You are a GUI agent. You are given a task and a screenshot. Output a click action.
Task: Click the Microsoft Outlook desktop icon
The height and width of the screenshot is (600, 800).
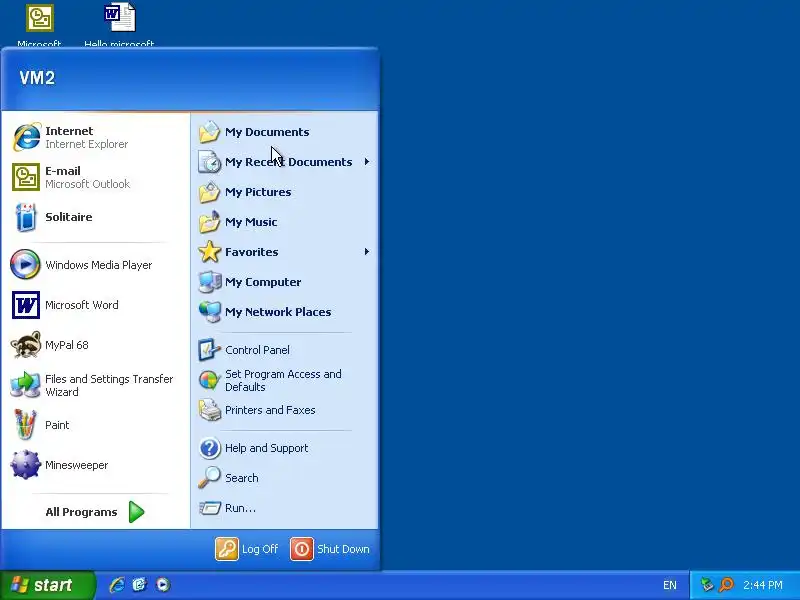(39, 24)
